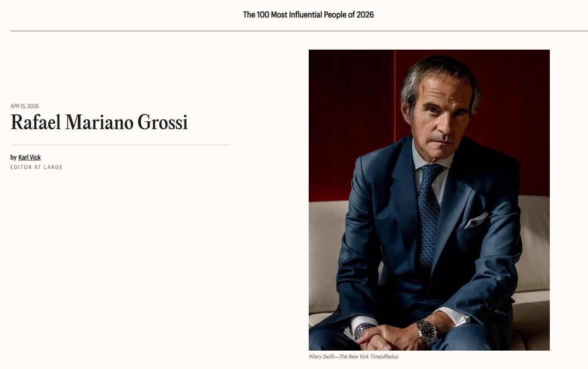Click The New York Times/Redux credit text
Screen dimensions: 588x369
[369, 357]
